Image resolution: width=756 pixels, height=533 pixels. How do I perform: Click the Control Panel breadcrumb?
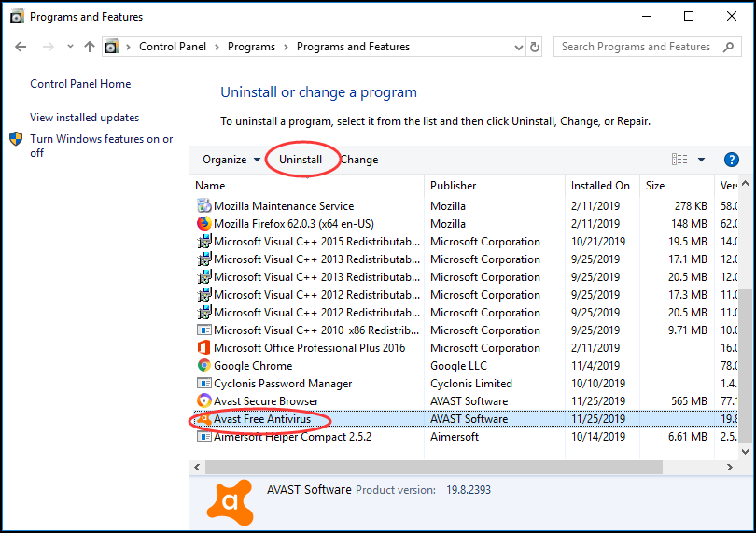click(173, 47)
